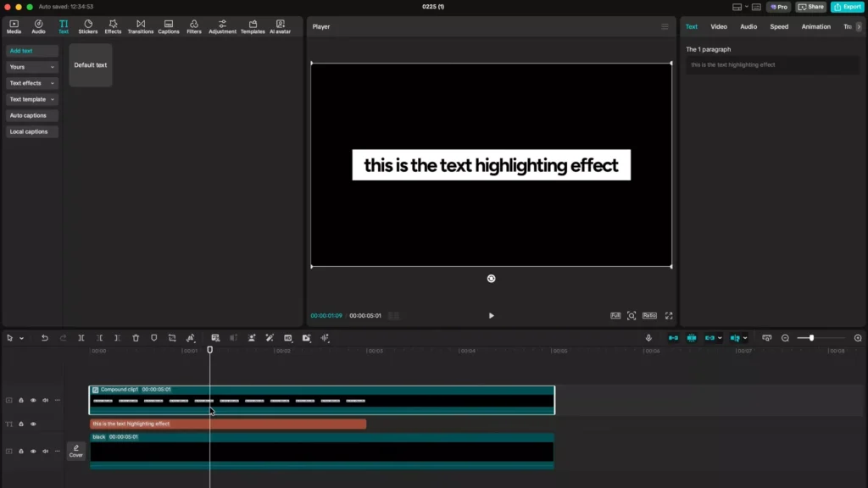Click the Split tool in the timeline toolbar
This screenshot has height=488, width=868.
81,338
